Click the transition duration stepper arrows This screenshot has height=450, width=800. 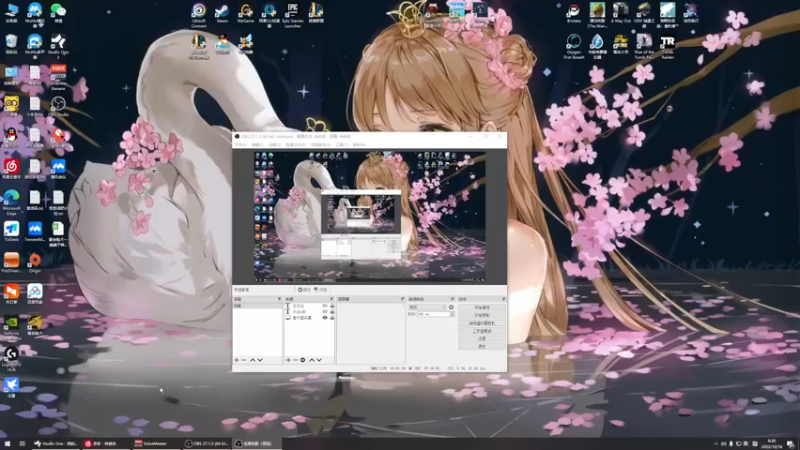[452, 314]
